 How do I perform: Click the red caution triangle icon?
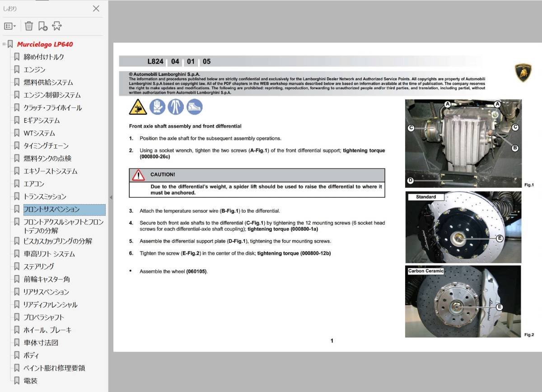(138, 175)
